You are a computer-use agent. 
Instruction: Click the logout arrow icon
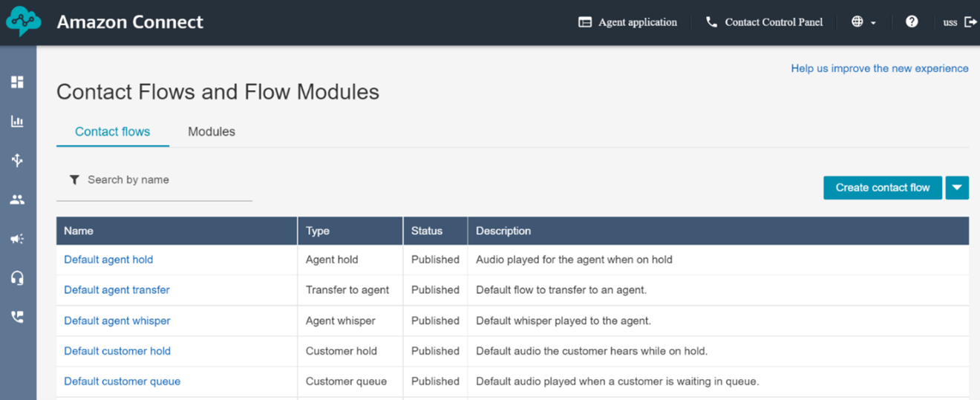970,22
